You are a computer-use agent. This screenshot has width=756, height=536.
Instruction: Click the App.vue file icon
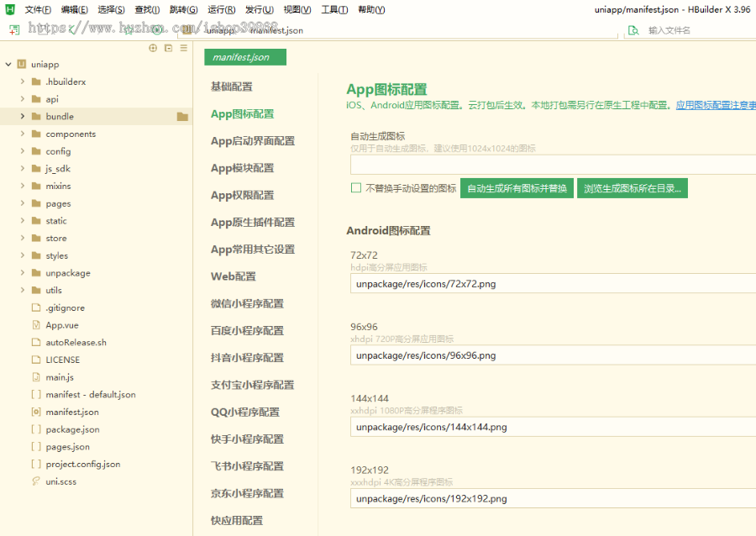pyautogui.click(x=36, y=325)
